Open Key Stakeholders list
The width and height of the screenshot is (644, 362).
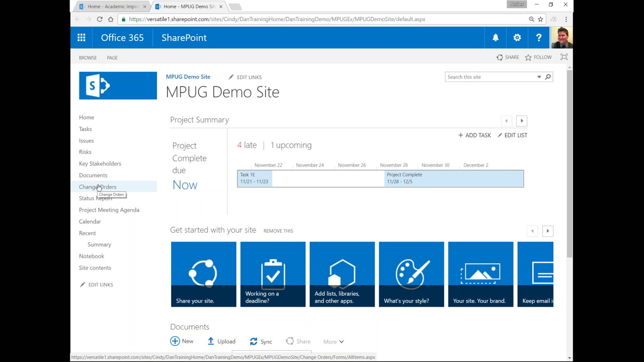[x=100, y=163]
